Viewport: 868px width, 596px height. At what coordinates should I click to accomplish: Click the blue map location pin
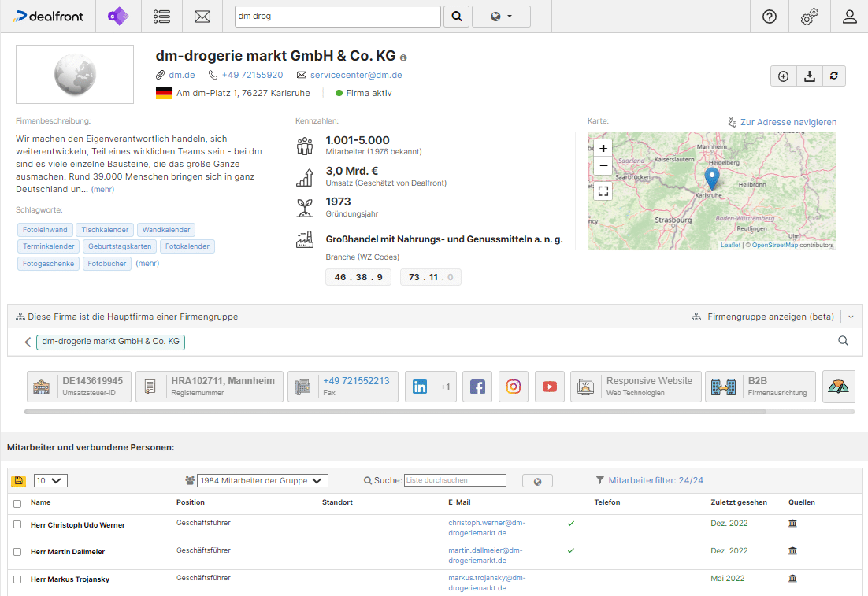712,180
